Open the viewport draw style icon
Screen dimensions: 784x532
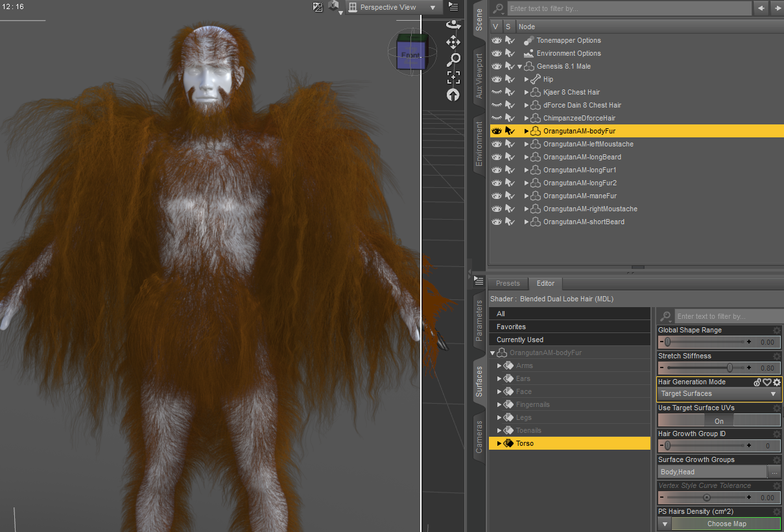point(318,7)
